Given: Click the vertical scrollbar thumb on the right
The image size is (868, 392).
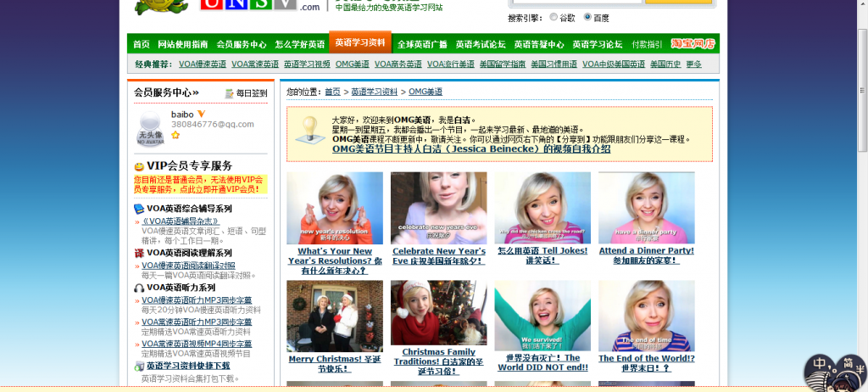Looking at the screenshot, I should pos(862,90).
